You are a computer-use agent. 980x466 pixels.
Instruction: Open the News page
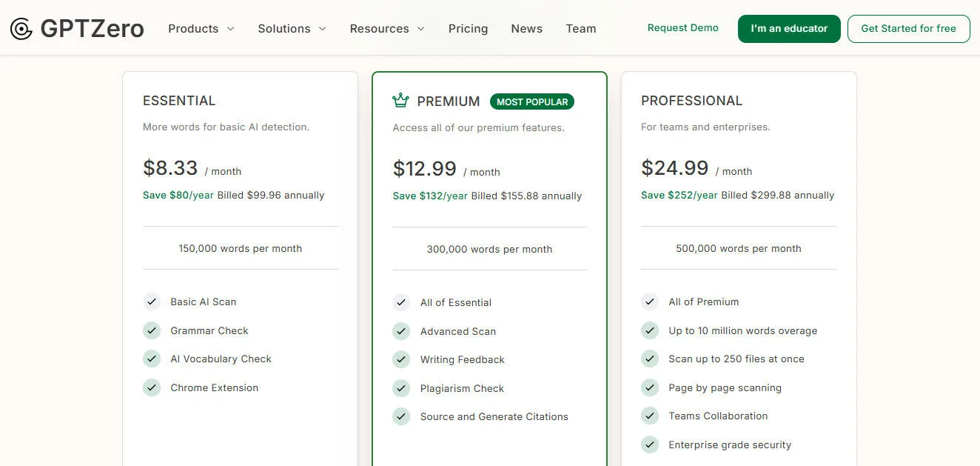[526, 28]
